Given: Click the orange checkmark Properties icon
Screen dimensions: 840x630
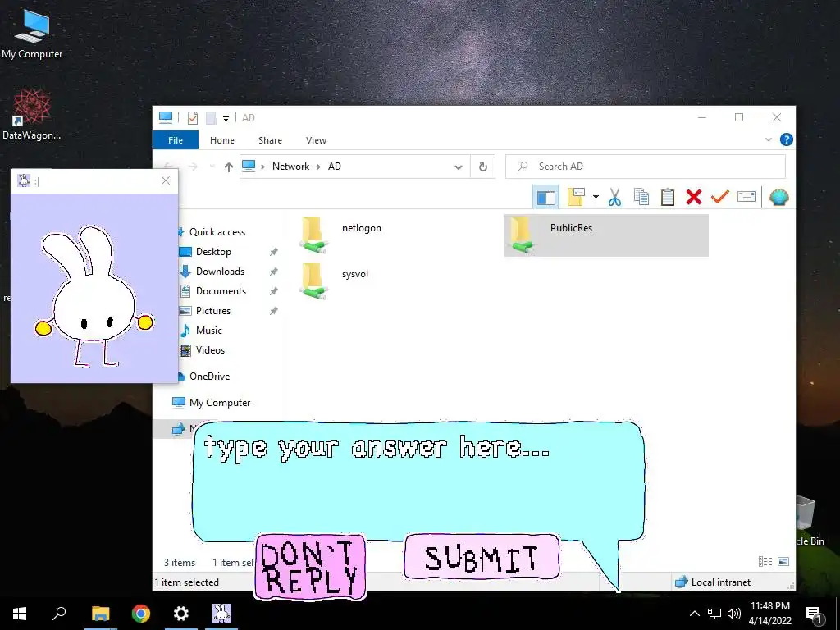Looking at the screenshot, I should coord(720,197).
